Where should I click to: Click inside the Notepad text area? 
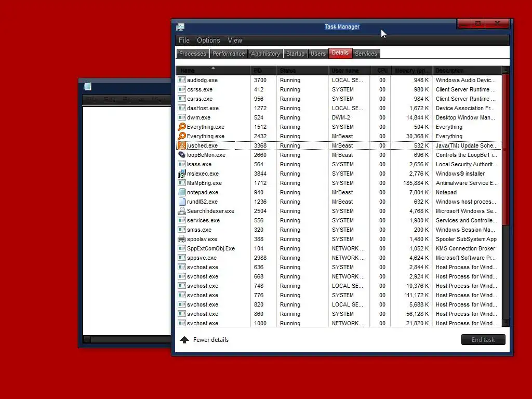[127, 220]
